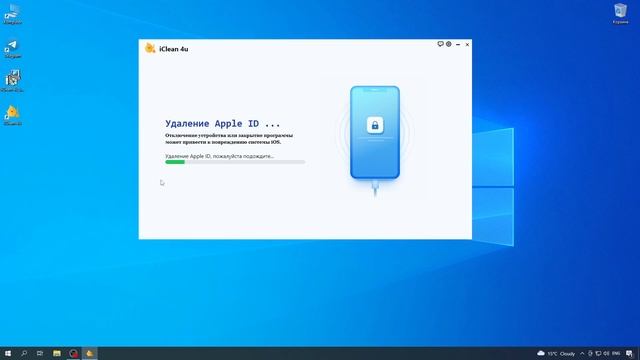The height and width of the screenshot is (360, 640).
Task: Open taskbar search magnifier
Action: (x=24, y=353)
